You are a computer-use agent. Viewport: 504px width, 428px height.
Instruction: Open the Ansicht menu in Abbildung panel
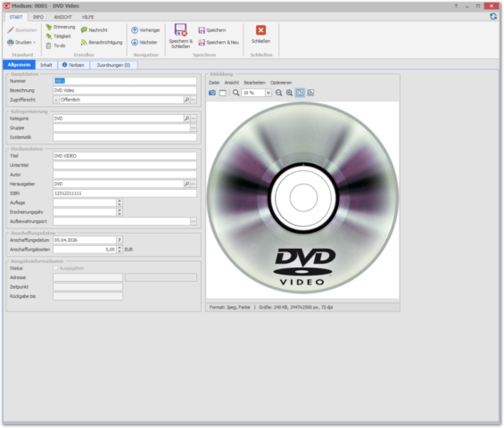pos(231,83)
